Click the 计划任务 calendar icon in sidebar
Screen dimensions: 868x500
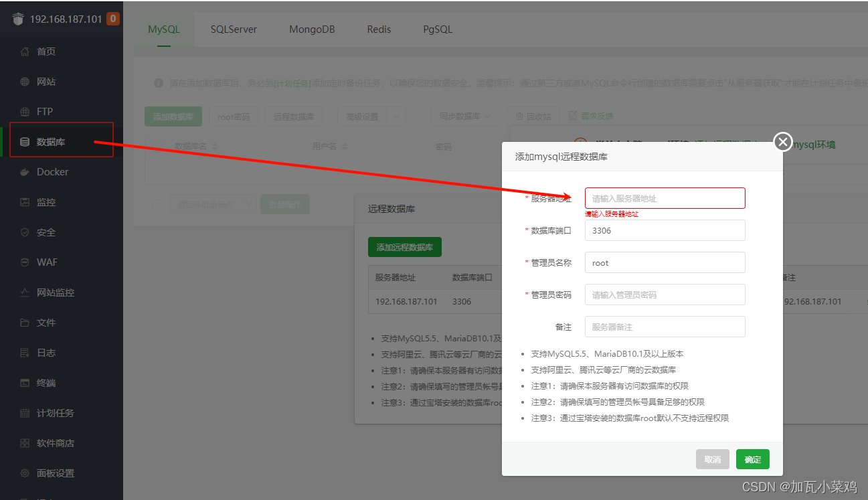[25, 413]
